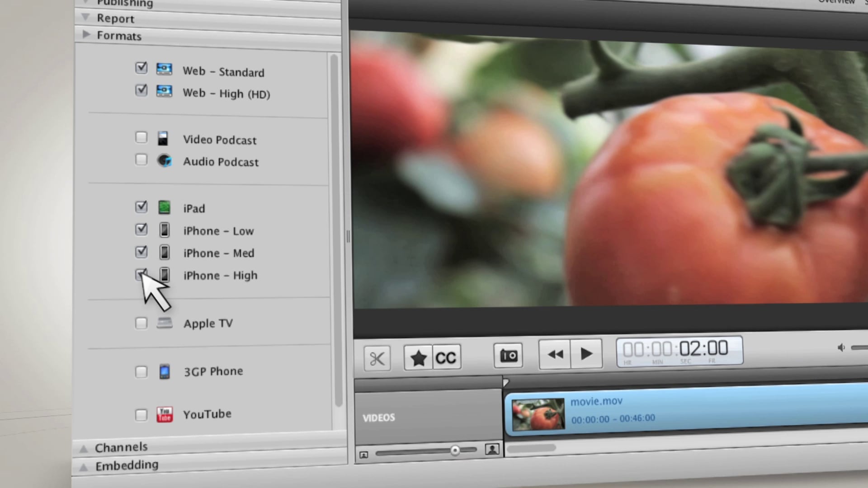Toggle the Channels section disclosure triangle
Viewport: 868px width, 488px height.
[x=84, y=449]
